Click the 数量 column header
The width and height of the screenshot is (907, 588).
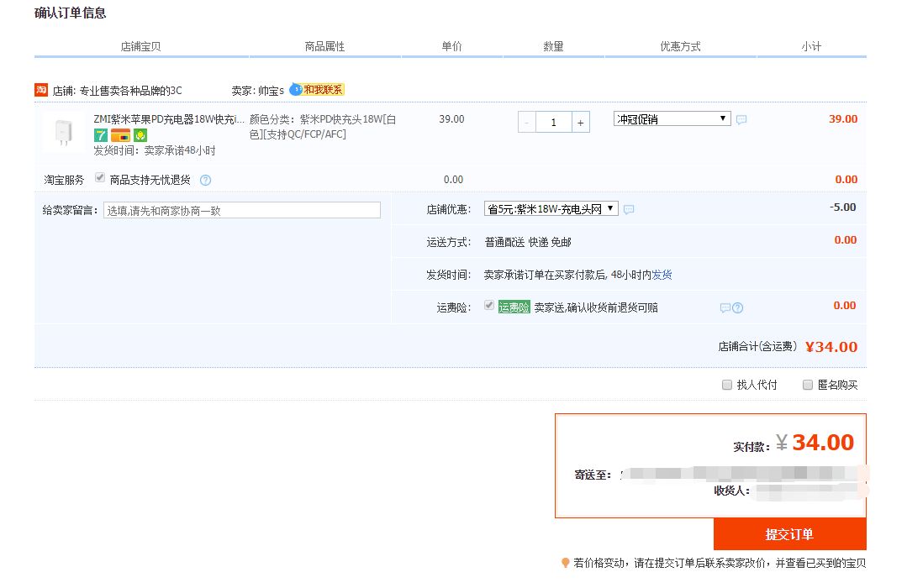tap(554, 46)
